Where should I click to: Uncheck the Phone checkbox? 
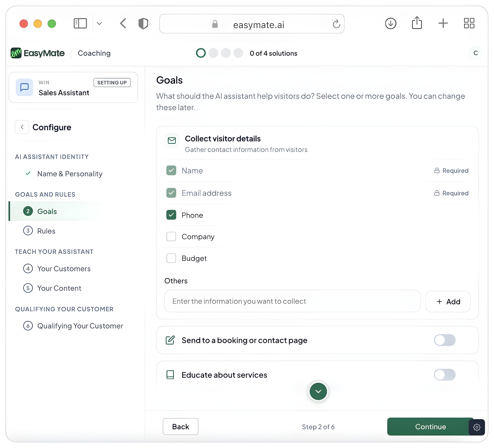coord(171,215)
